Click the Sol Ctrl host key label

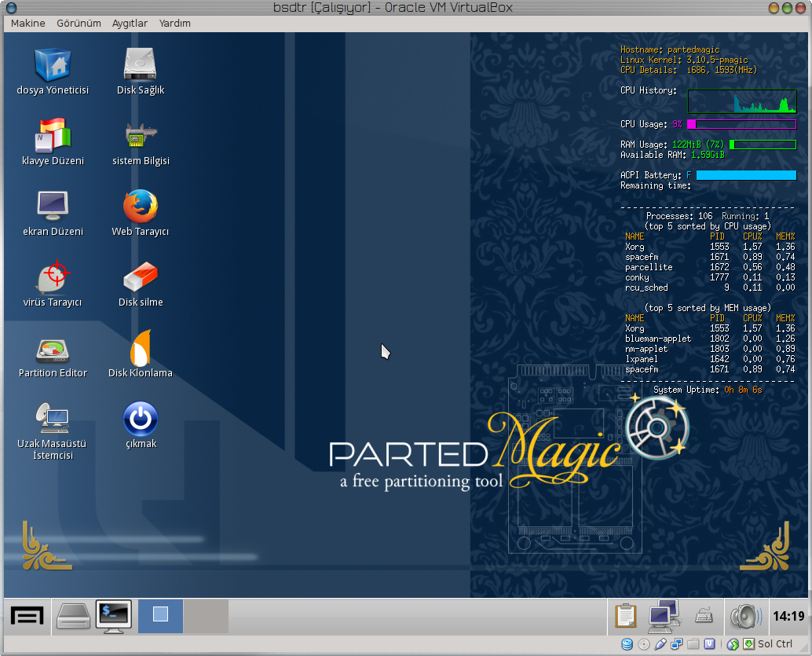pyautogui.click(x=775, y=644)
